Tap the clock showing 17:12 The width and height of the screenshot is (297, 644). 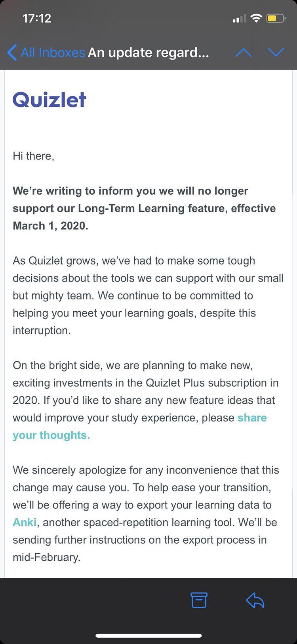(37, 17)
